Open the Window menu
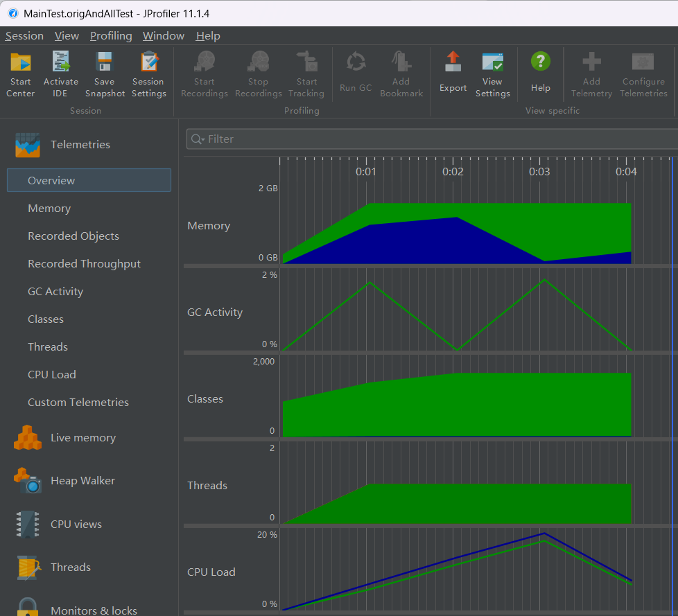The image size is (678, 616). tap(164, 36)
